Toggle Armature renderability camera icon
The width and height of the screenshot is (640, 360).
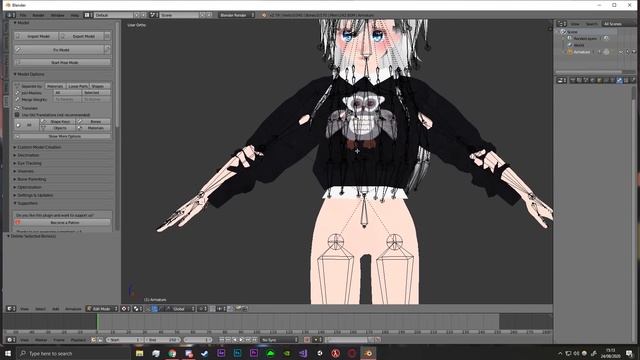633,52
